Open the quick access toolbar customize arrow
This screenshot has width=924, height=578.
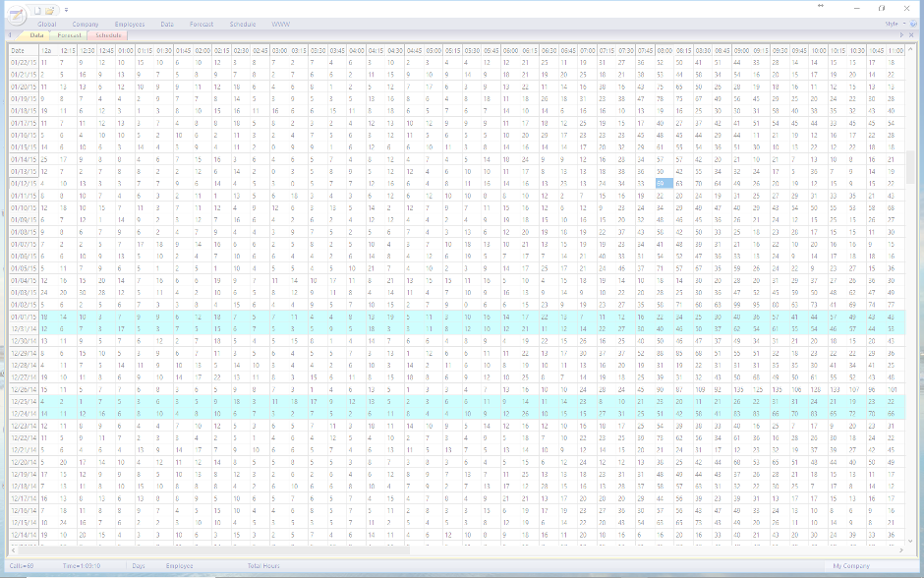[66, 10]
